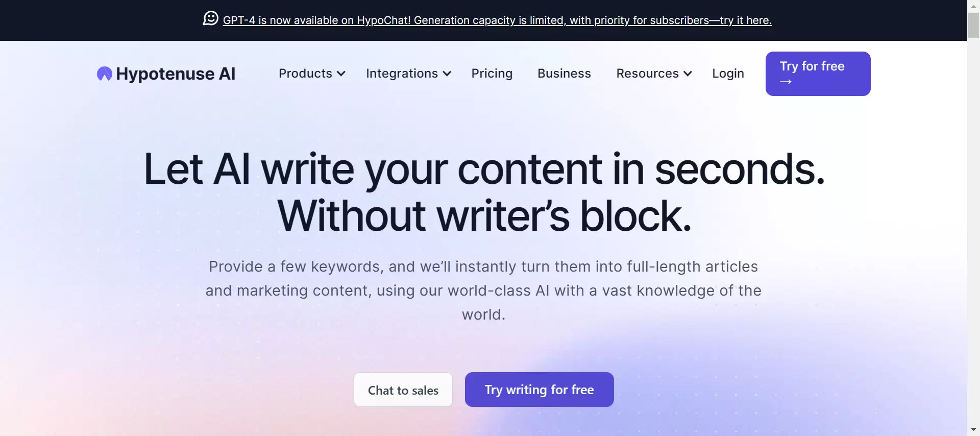
Task: Expand the Products chevron arrow
Action: (x=341, y=74)
